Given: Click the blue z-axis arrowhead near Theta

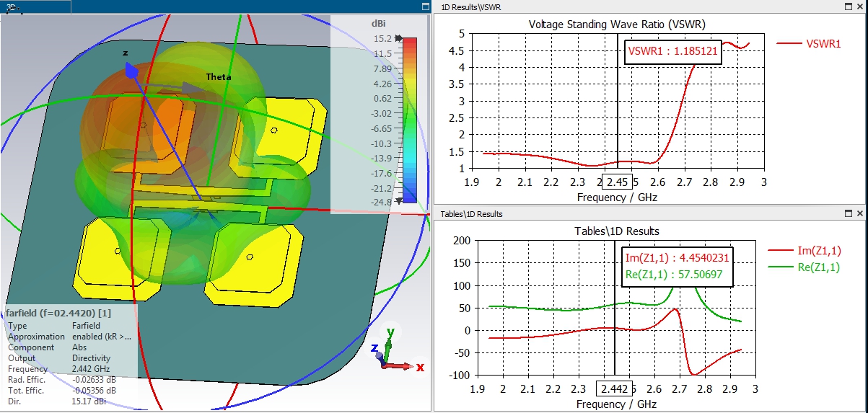Looking at the screenshot, I should point(131,70).
